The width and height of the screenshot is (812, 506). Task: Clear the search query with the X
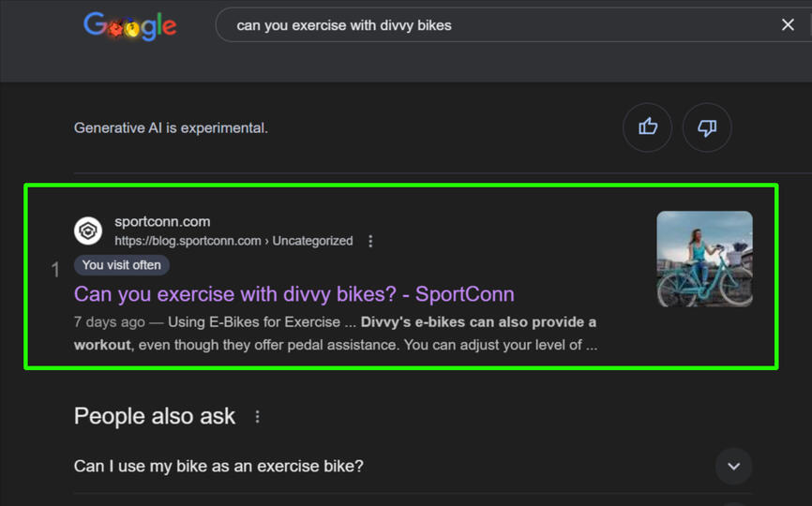(x=788, y=25)
